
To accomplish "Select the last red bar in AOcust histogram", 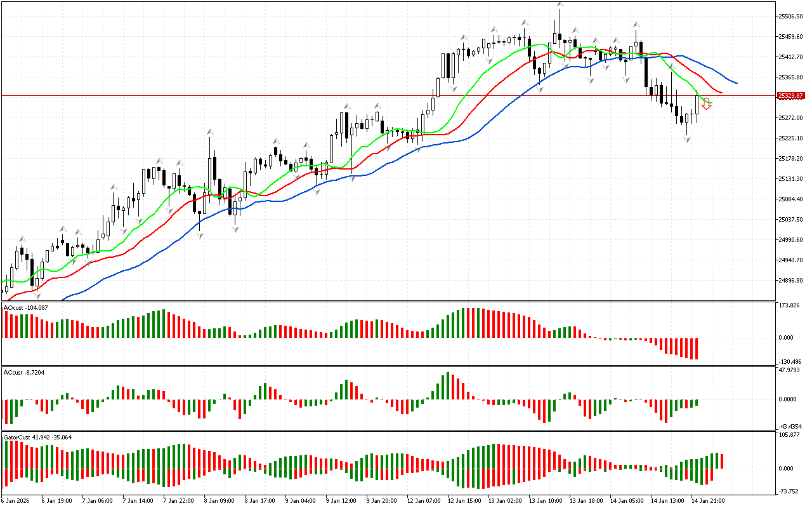I will click(696, 349).
